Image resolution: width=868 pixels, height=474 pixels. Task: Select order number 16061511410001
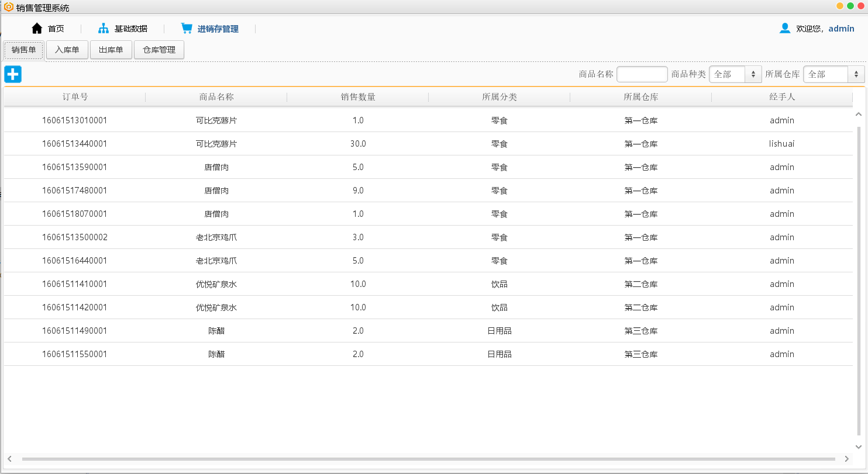(x=75, y=284)
